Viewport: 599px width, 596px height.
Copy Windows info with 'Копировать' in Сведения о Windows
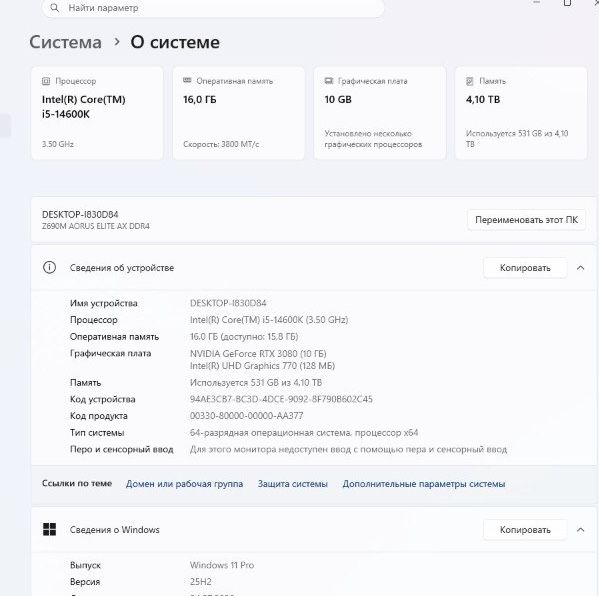click(x=525, y=530)
